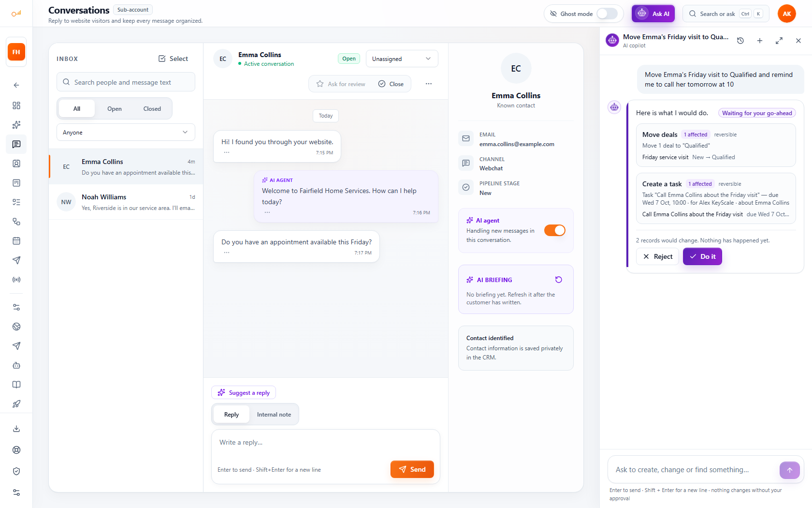Image resolution: width=812 pixels, height=508 pixels.
Task: Open the broadcast signal icon in sidebar
Action: tap(16, 280)
